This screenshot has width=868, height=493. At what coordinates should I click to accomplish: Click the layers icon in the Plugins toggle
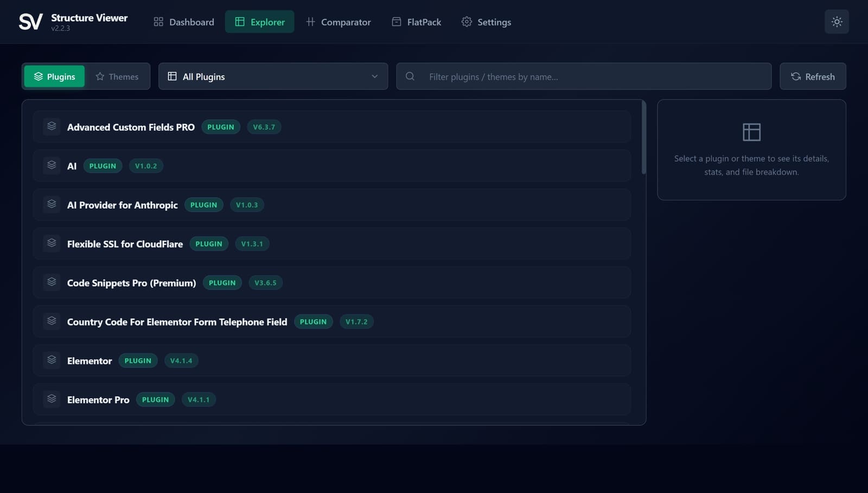tap(38, 77)
